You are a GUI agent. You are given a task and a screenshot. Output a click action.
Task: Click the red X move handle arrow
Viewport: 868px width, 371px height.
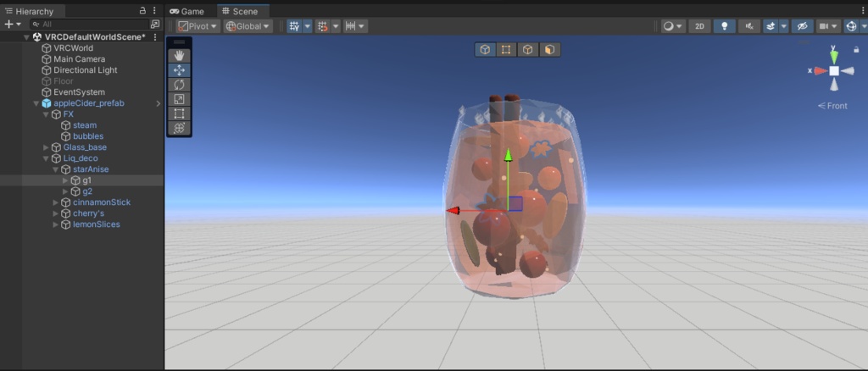[x=454, y=211]
